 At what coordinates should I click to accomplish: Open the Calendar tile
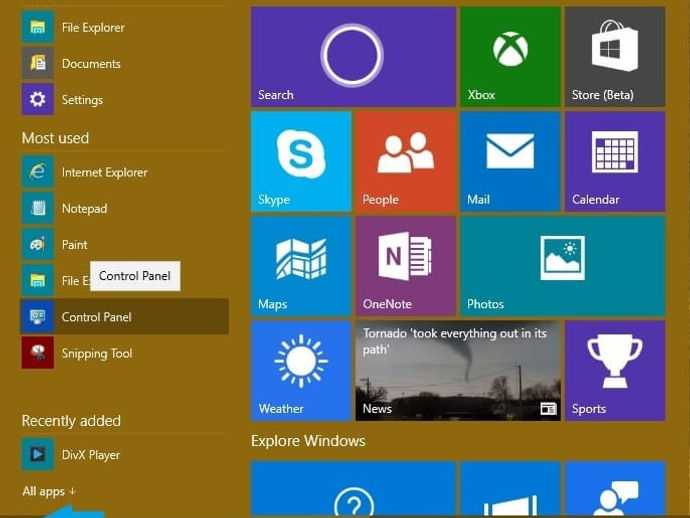point(615,162)
